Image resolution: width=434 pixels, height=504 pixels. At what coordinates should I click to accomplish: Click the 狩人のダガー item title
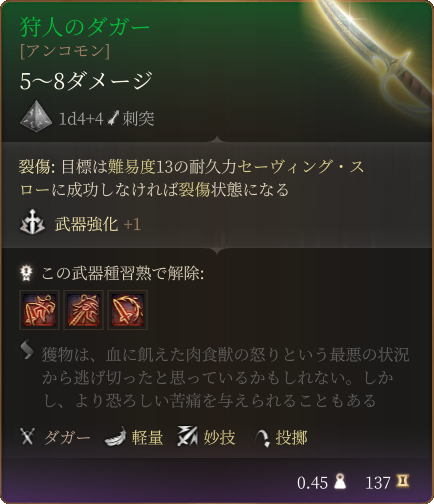click(85, 27)
